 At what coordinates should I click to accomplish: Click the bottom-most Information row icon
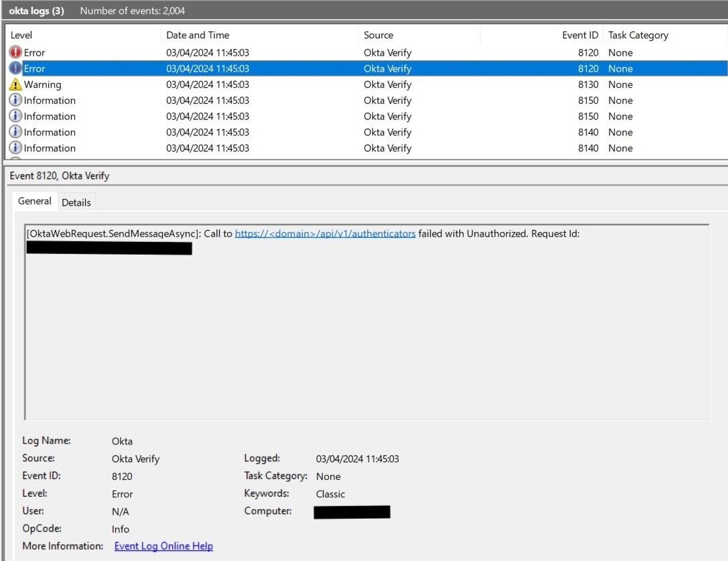(x=15, y=148)
